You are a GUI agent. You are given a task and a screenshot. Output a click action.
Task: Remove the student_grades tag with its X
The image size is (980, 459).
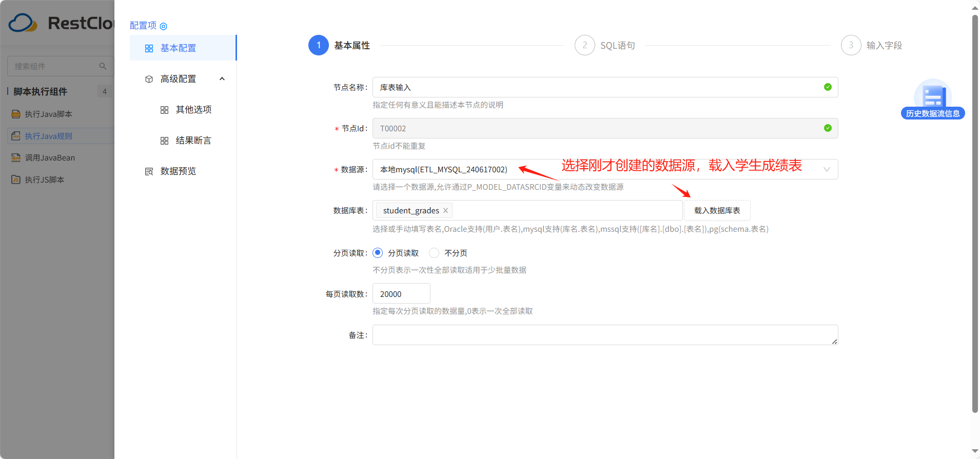click(x=445, y=211)
